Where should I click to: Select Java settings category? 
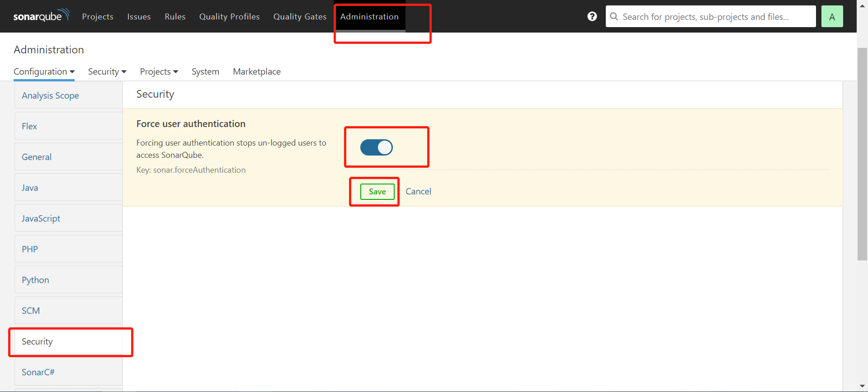coord(68,188)
